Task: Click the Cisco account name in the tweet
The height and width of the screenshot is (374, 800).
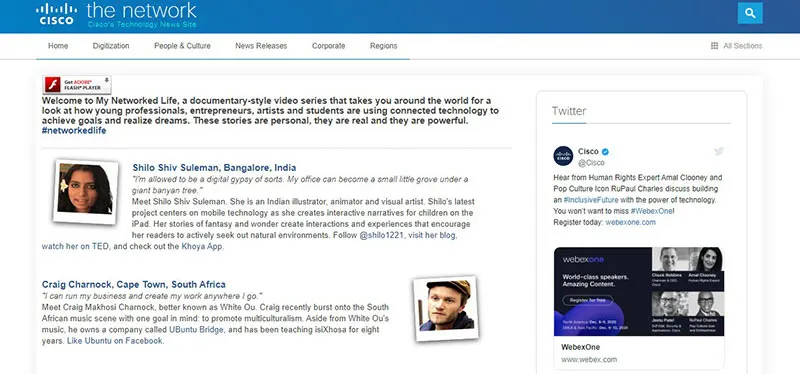Action: tap(588, 152)
